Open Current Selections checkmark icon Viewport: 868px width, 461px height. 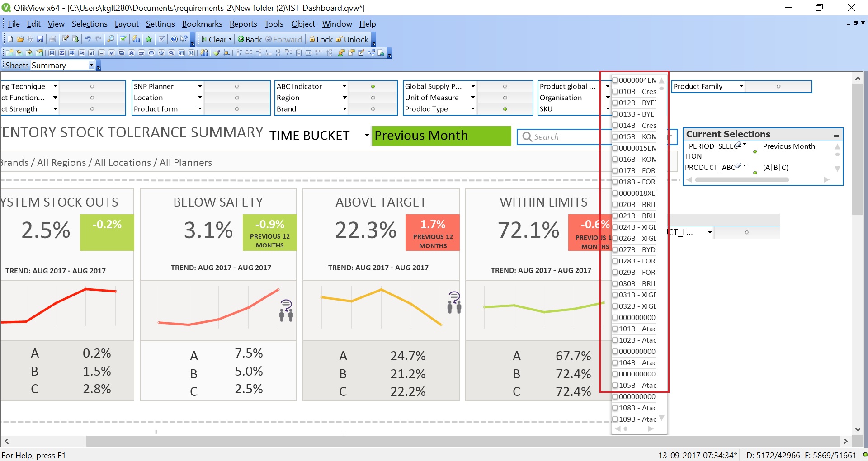pos(123,39)
